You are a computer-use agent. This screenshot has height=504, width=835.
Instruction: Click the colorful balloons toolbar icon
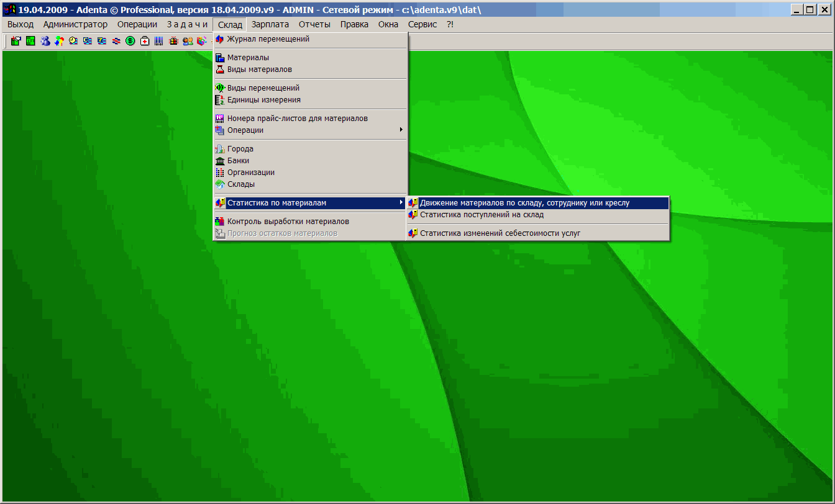pos(59,41)
